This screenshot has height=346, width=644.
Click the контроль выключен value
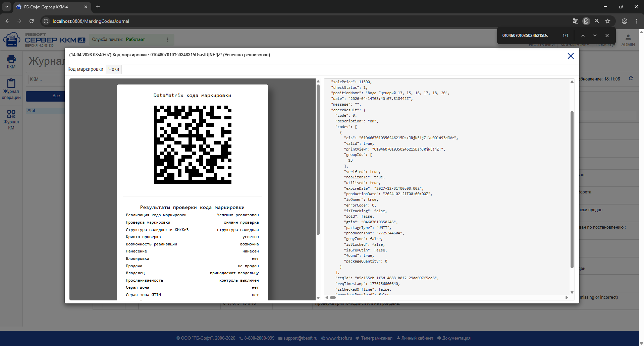tap(239, 280)
